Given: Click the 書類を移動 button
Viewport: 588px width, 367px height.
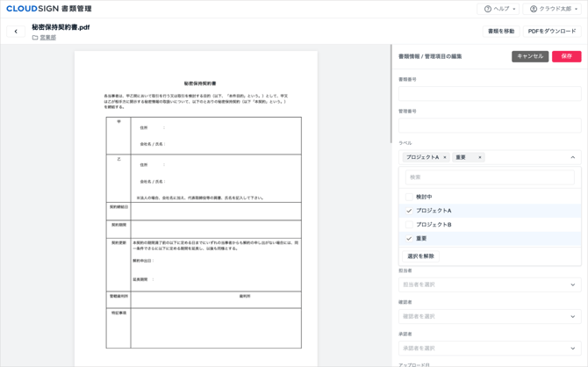Looking at the screenshot, I should point(501,32).
